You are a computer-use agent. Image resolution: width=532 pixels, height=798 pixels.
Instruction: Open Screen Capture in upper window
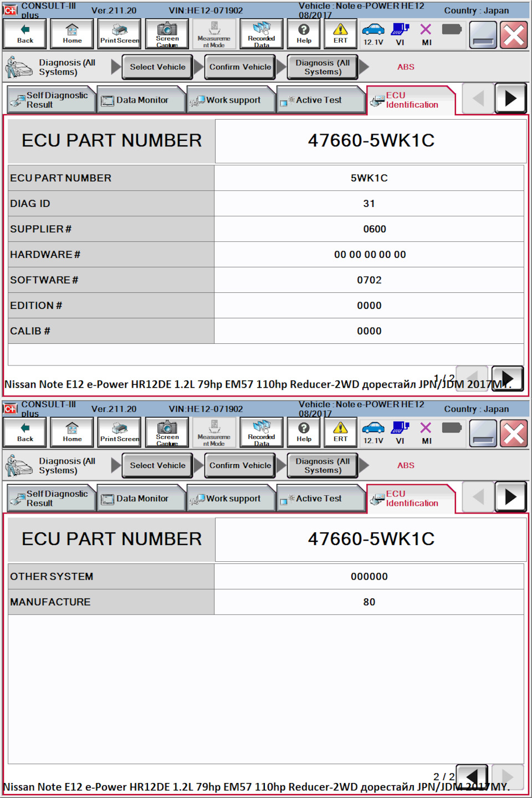(x=167, y=34)
